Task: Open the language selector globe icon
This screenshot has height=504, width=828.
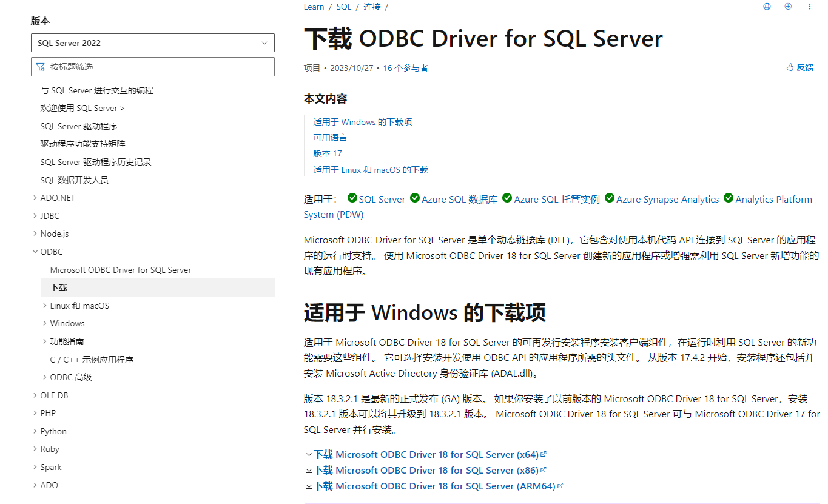Action: click(x=766, y=6)
